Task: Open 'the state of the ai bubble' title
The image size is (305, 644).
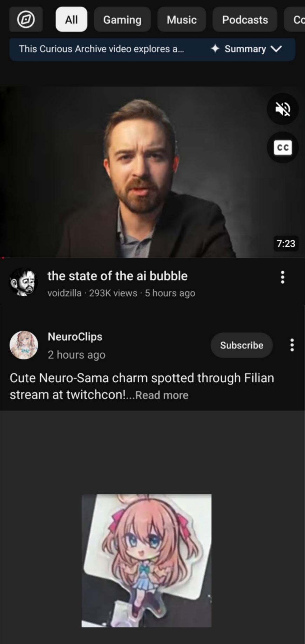Action: pos(117,276)
